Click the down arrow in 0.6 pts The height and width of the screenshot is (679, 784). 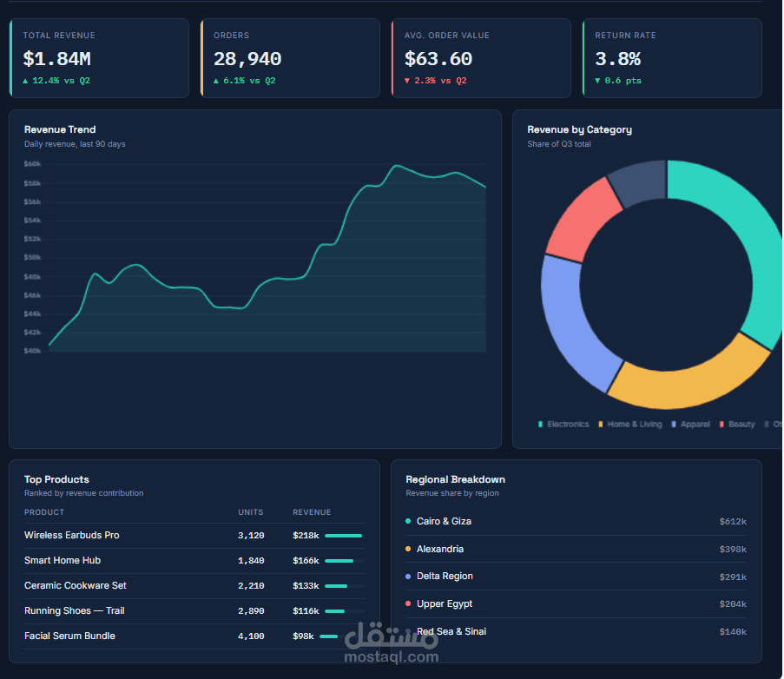click(597, 81)
